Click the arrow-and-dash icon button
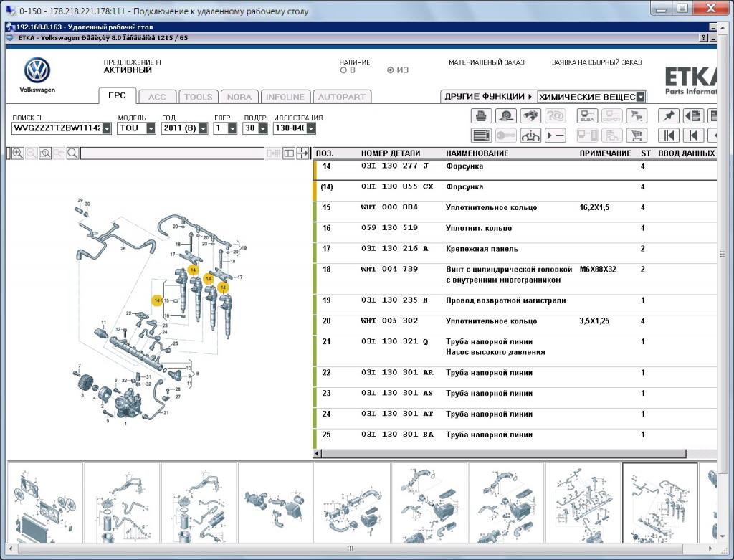 [x=556, y=136]
